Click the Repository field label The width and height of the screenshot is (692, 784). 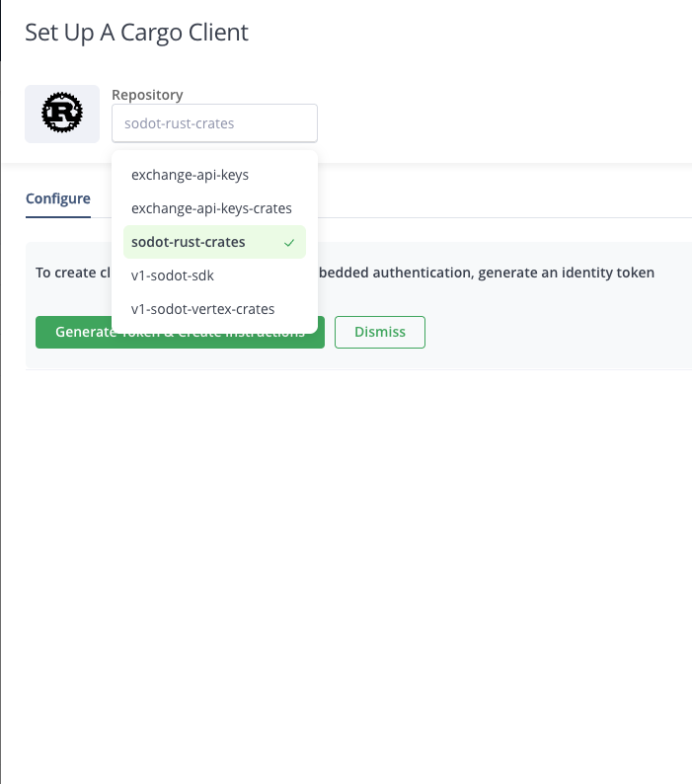pos(147,95)
